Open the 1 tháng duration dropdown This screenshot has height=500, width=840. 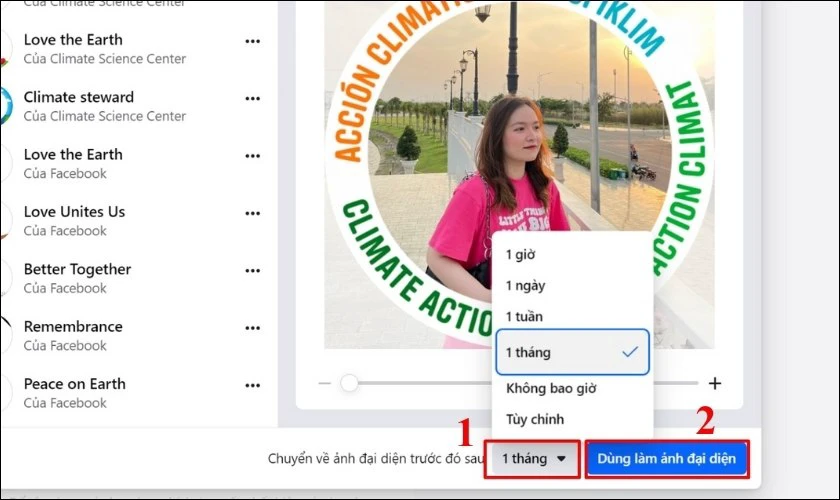533,459
